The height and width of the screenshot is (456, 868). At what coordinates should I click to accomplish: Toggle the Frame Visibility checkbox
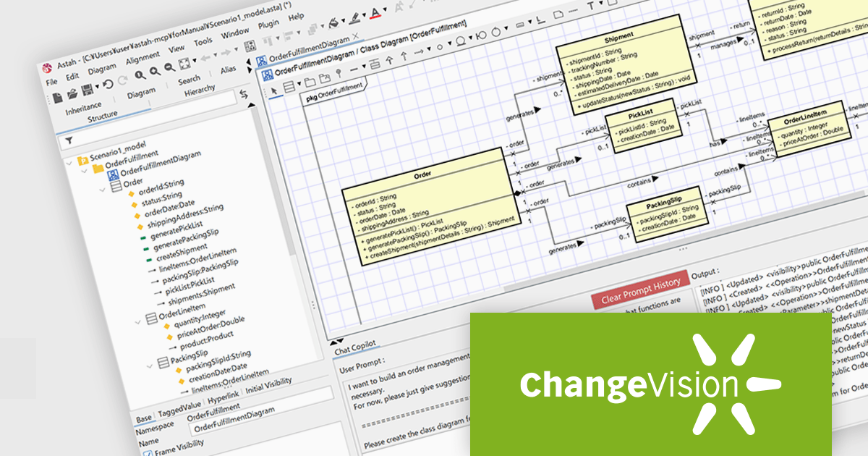point(149,454)
